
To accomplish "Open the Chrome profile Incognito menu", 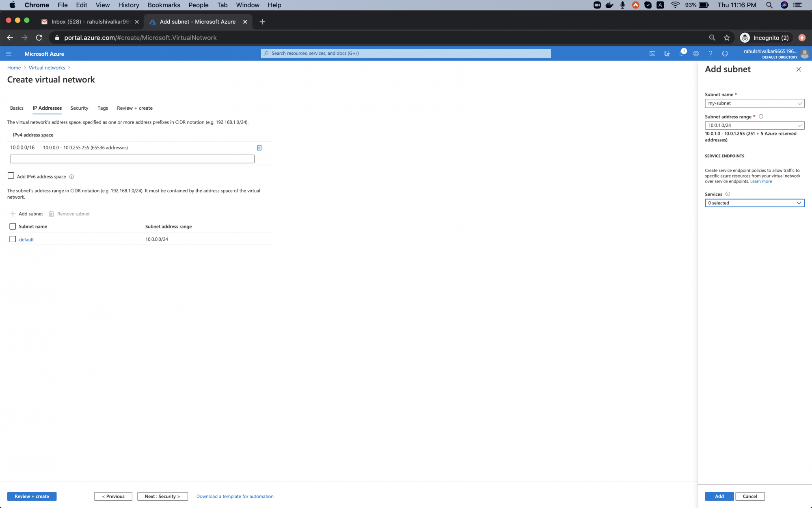I will tap(766, 37).
